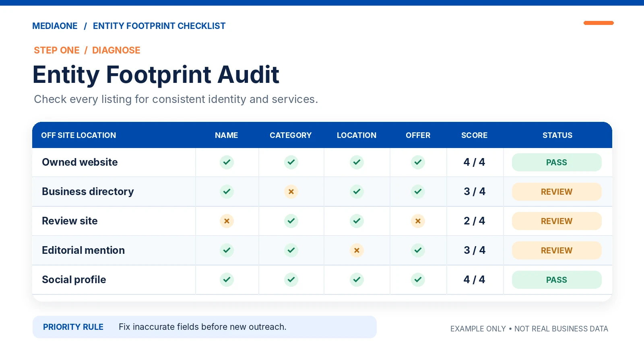Screen dimensions: 644x362
Task: Select the Business directory row label
Action: click(88, 191)
